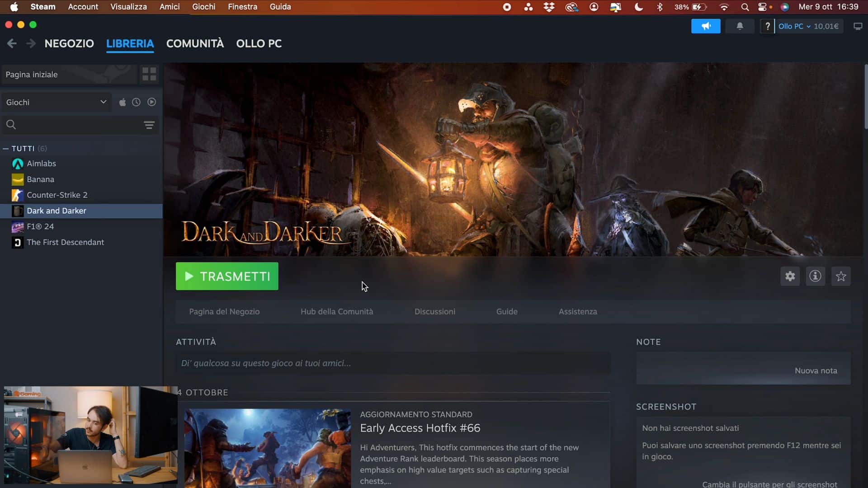Open the Apple menu

pyautogui.click(x=14, y=7)
